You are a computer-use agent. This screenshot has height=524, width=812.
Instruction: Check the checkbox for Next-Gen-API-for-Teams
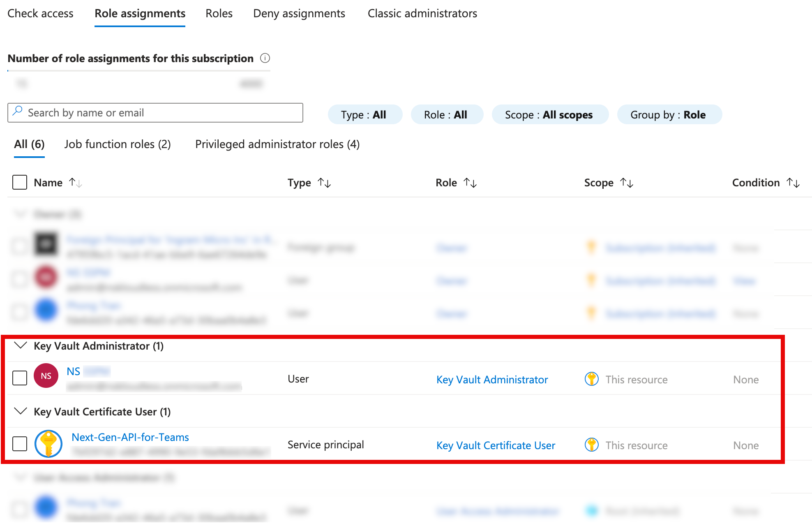point(19,444)
